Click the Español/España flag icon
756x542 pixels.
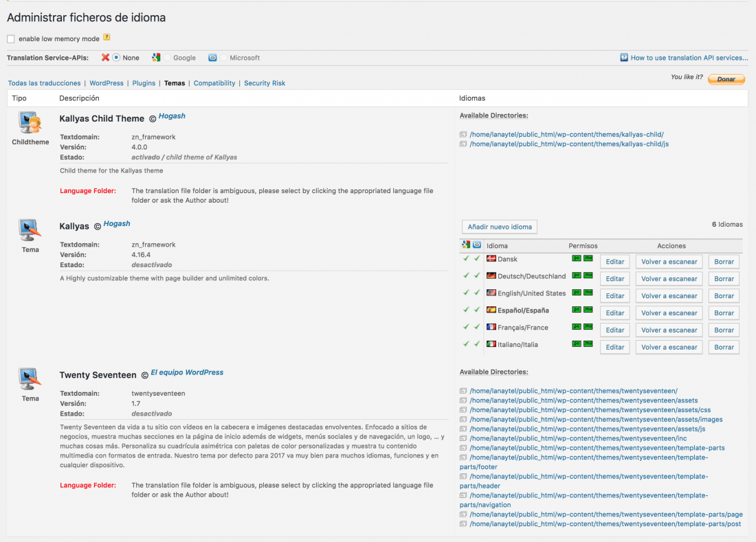point(491,310)
